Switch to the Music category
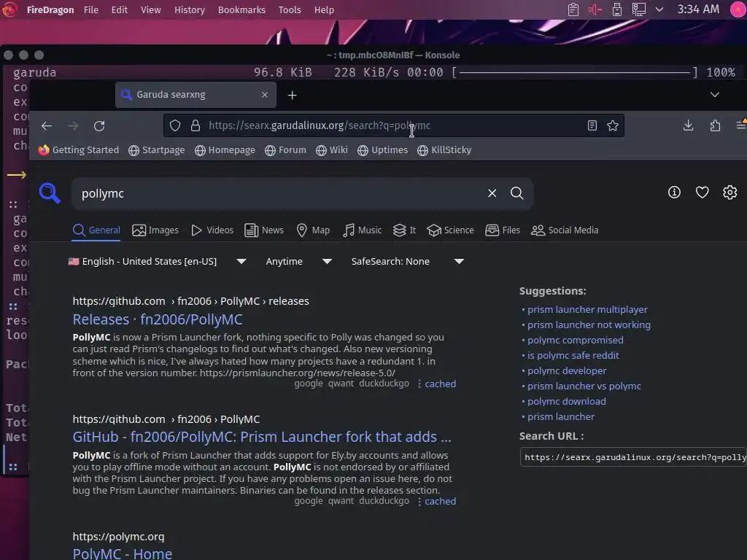Image resolution: width=747 pixels, height=560 pixels. click(363, 230)
